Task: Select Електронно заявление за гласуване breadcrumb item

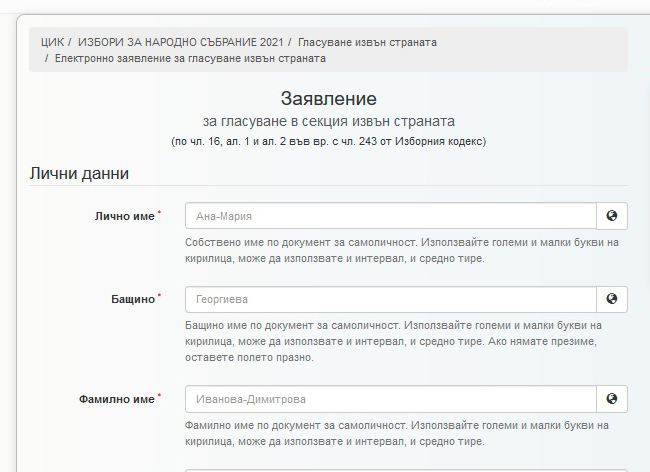Action: (189, 59)
